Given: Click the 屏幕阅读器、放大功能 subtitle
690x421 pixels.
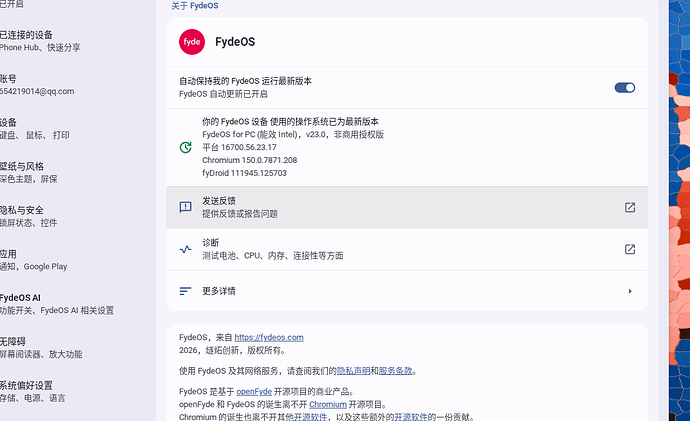Looking at the screenshot, I should pos(41,354).
